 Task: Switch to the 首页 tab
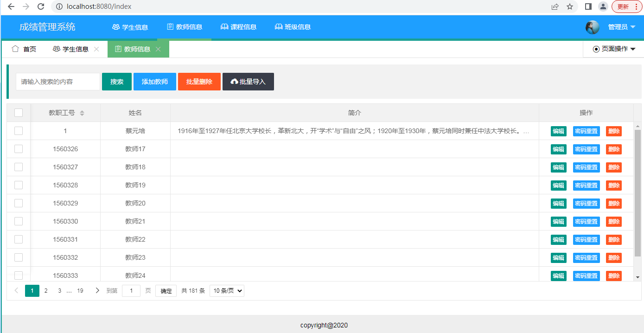(24, 49)
